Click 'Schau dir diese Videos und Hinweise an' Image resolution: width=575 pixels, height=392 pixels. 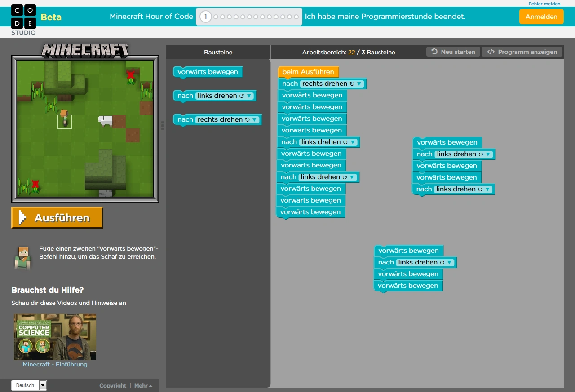[x=69, y=303]
